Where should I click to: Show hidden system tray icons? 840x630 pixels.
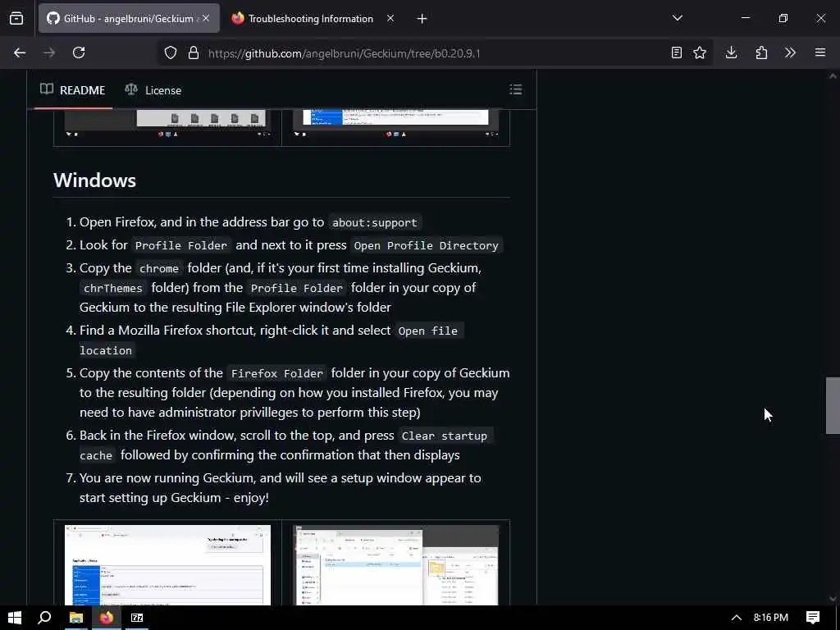coord(737,618)
